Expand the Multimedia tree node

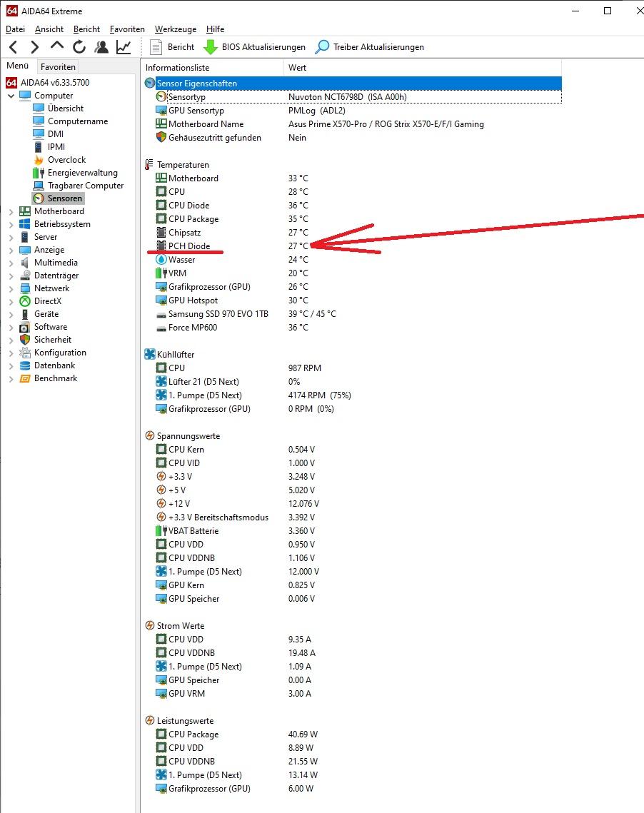[x=11, y=263]
